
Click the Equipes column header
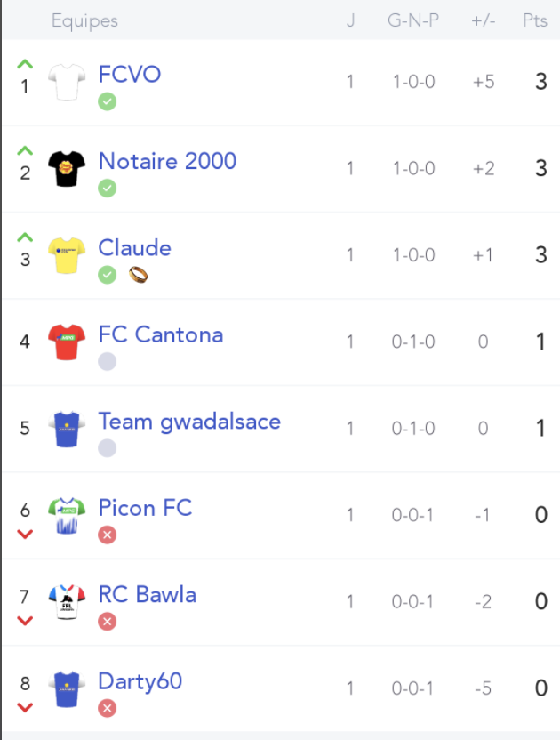tap(84, 20)
